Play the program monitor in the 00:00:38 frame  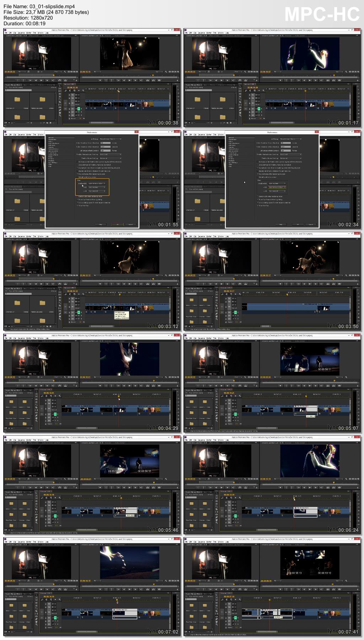click(x=129, y=80)
